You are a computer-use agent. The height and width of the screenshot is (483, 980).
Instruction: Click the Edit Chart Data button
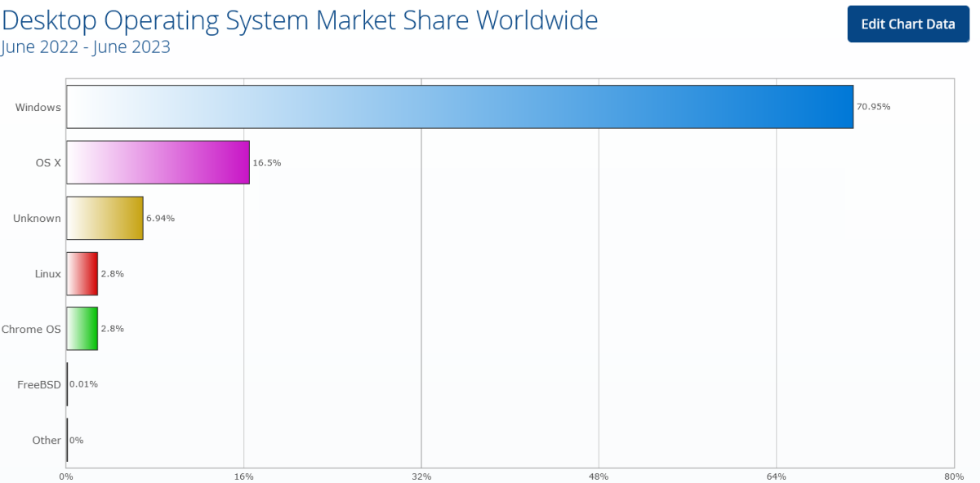click(x=907, y=24)
